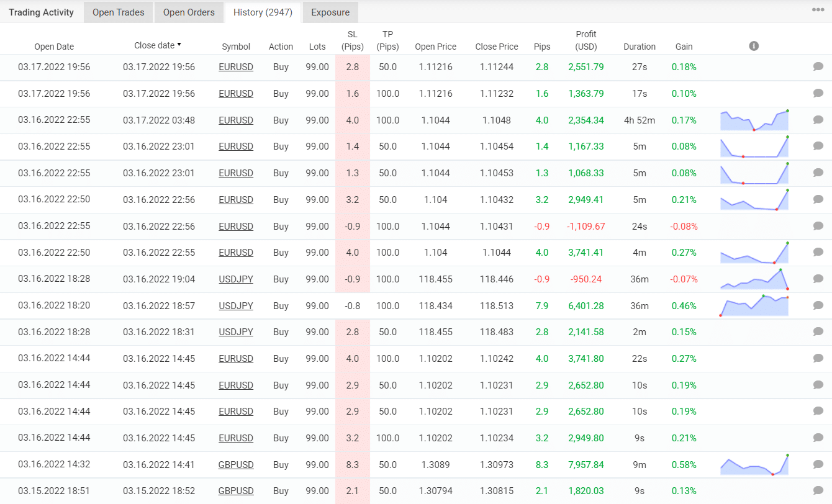Click the GBPUSD symbol link
The image size is (832, 504).
point(236,464)
